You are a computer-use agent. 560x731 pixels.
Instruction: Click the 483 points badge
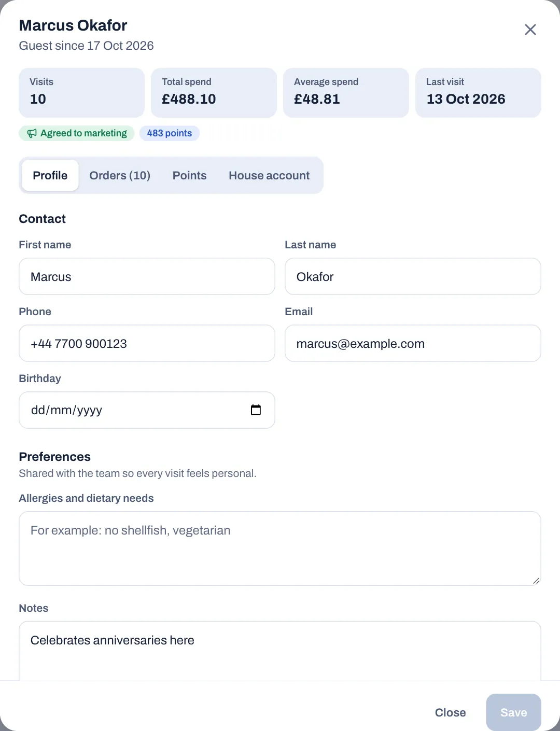pyautogui.click(x=170, y=133)
